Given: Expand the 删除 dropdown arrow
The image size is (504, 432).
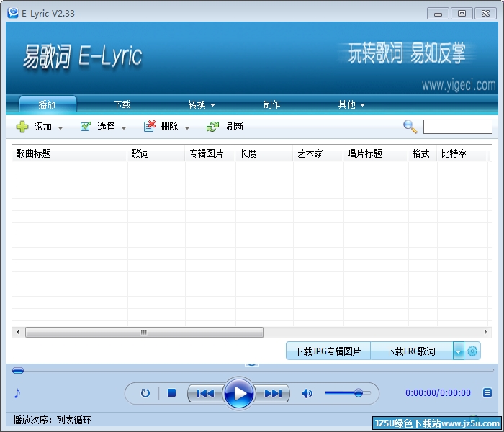Looking at the screenshot, I should tap(187, 128).
